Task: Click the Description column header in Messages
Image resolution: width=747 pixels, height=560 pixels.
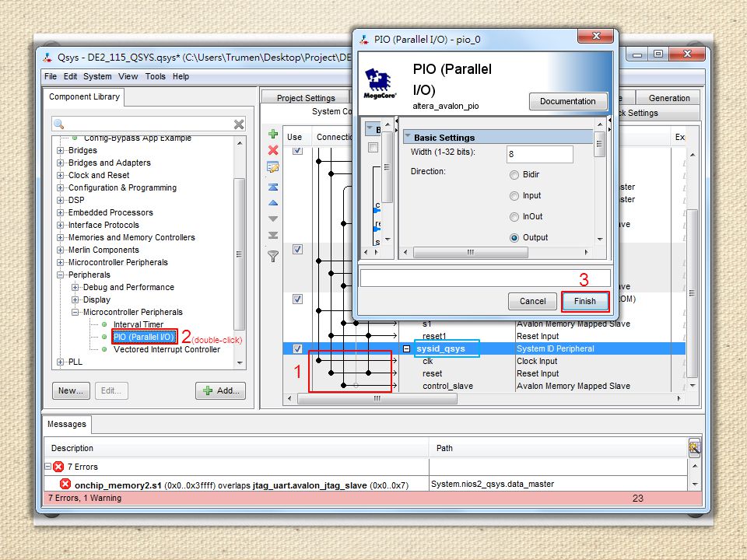Action: pos(237,448)
